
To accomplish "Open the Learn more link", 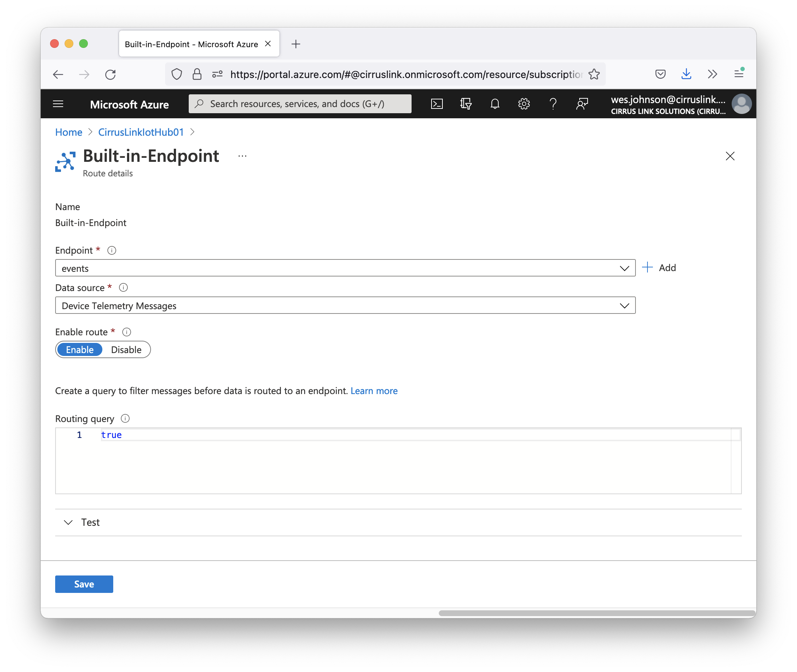I will click(x=374, y=391).
